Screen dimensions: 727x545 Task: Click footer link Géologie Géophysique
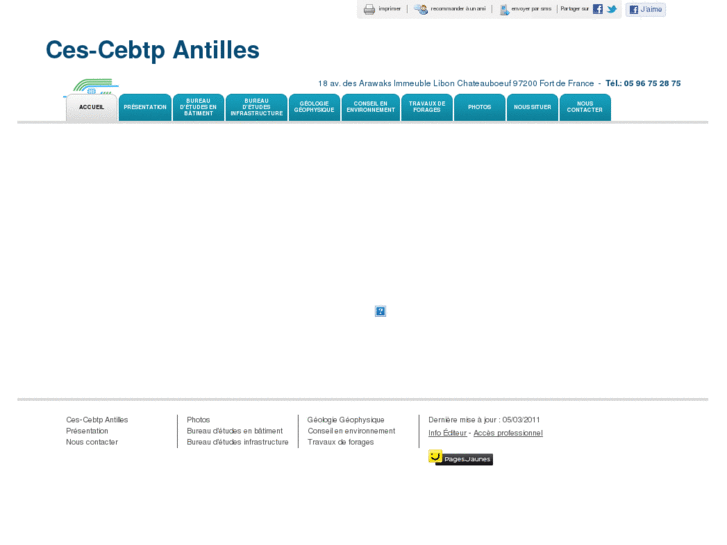point(346,420)
